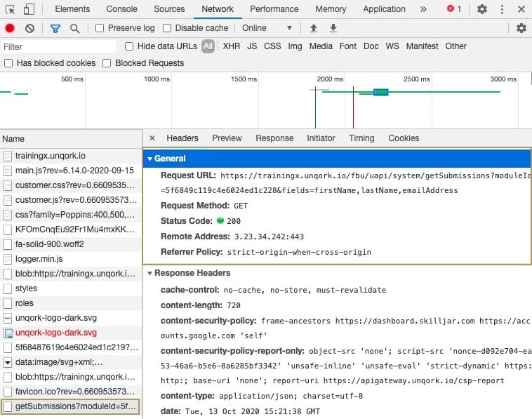Open the Application tab

point(384,9)
